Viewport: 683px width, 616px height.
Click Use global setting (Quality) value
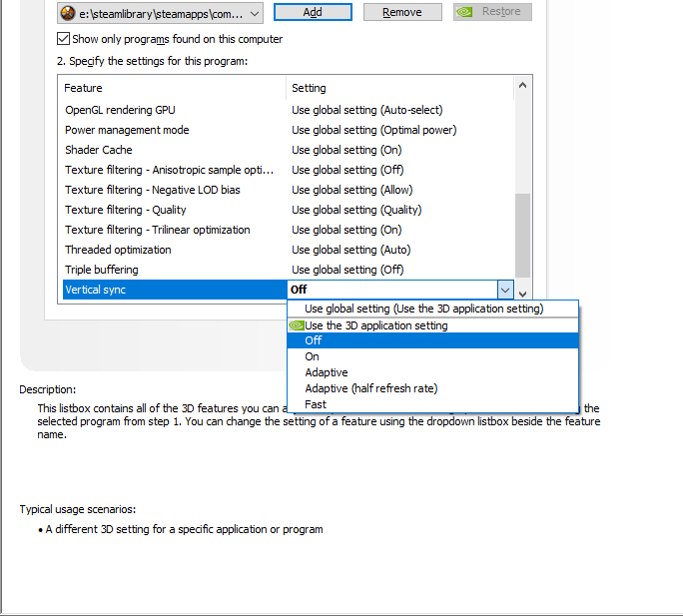[x=356, y=211]
